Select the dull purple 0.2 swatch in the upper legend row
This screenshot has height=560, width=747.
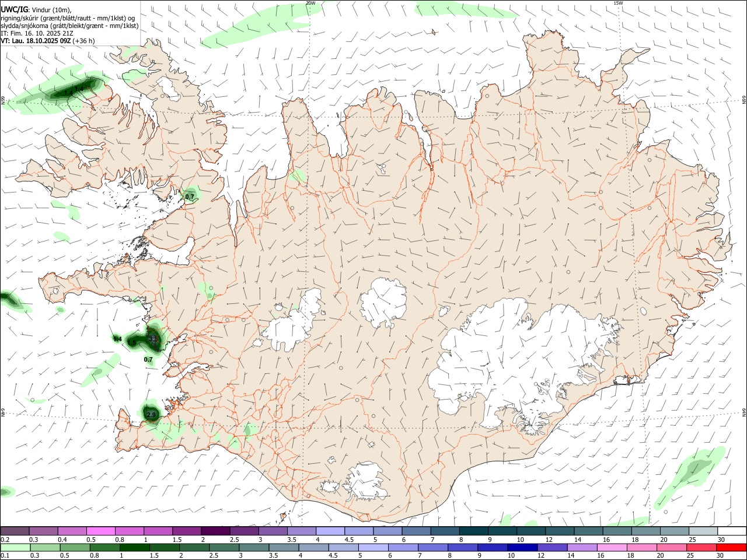coord(15,531)
